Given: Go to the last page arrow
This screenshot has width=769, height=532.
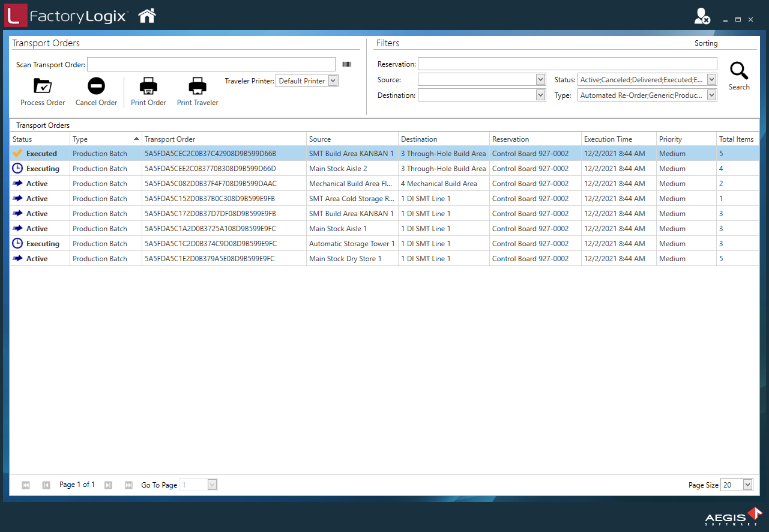Looking at the screenshot, I should point(128,485).
